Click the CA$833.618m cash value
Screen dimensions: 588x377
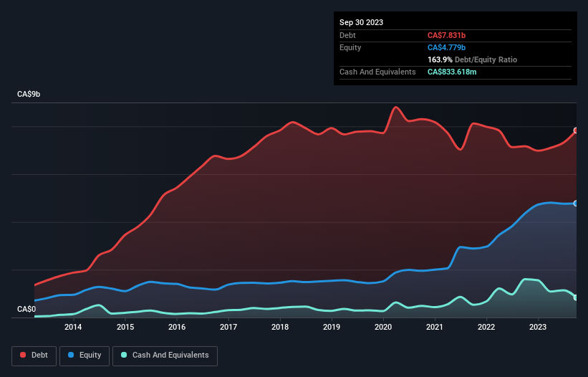(x=452, y=72)
